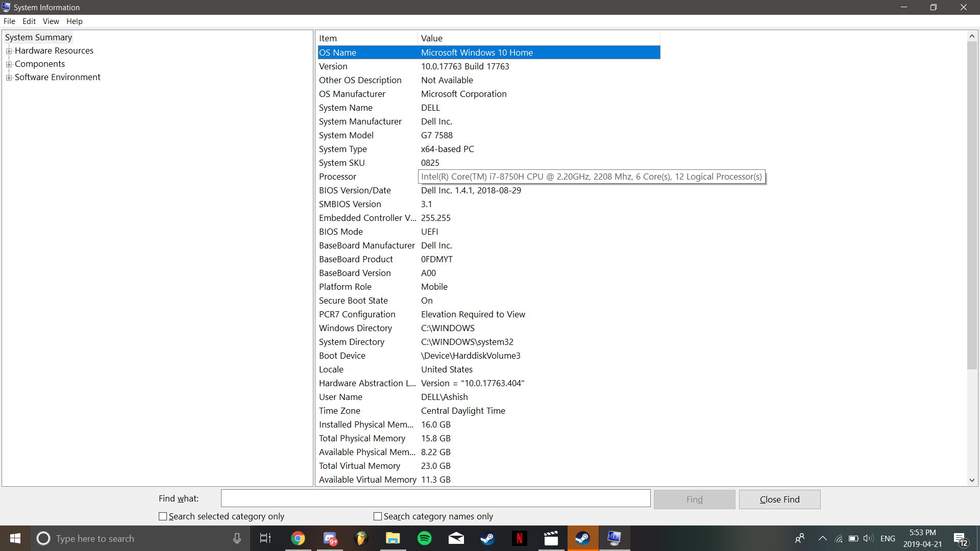Click the microphone icon in search box

[237, 538]
